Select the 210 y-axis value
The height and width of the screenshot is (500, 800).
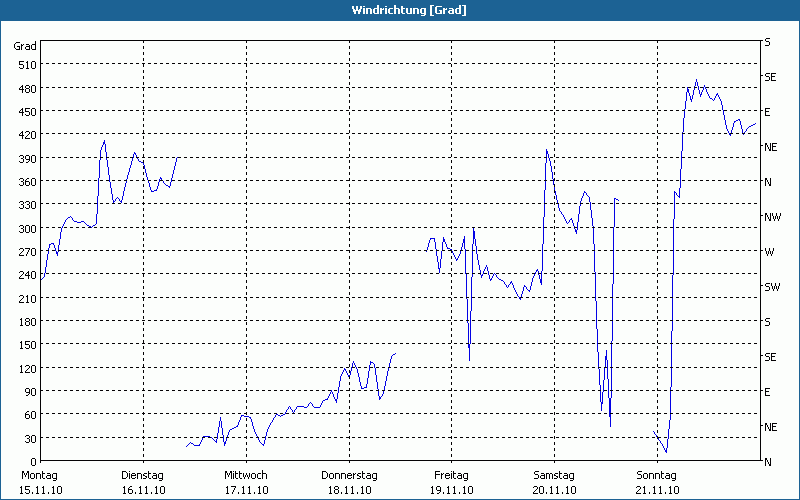click(28, 298)
